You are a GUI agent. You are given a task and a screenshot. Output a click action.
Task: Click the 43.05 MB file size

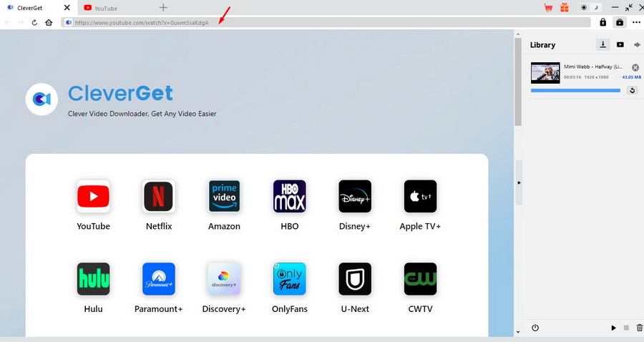tap(631, 77)
